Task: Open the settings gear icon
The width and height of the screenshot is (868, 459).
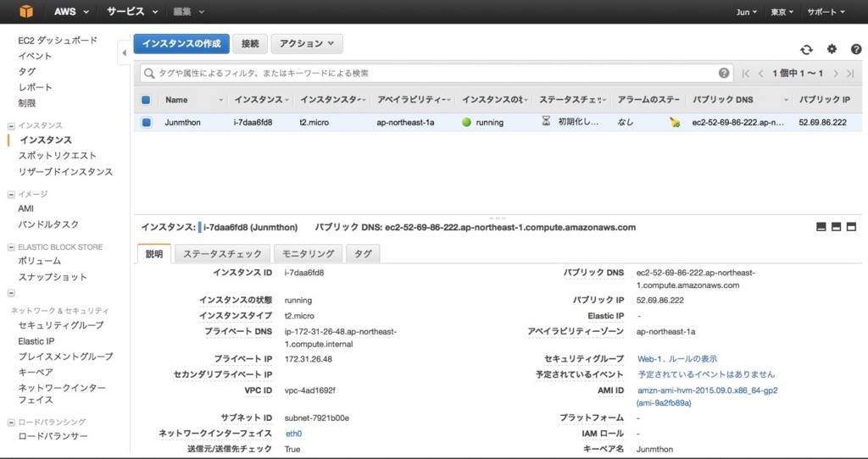Action: point(832,49)
